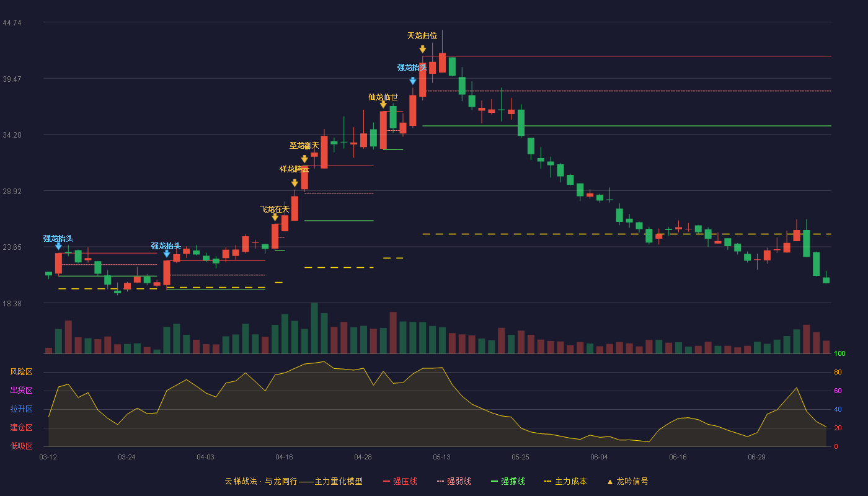868x496 pixels.
Task: Toggle the 强撑线 legend entry
Action: click(508, 481)
